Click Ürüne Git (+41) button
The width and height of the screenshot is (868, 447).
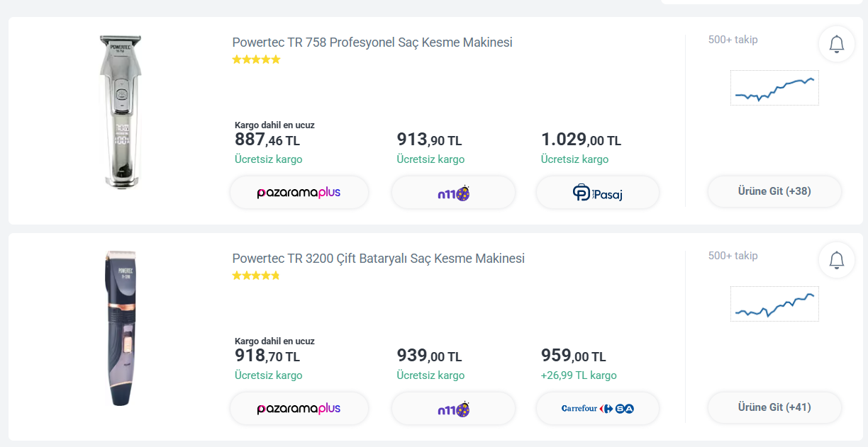click(x=774, y=407)
